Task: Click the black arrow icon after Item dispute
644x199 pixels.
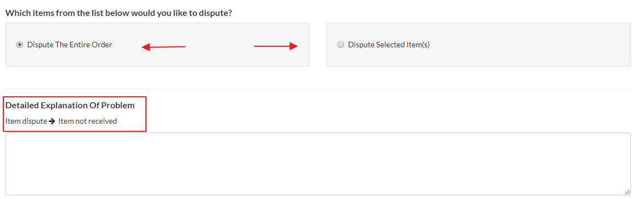Action: [52, 121]
